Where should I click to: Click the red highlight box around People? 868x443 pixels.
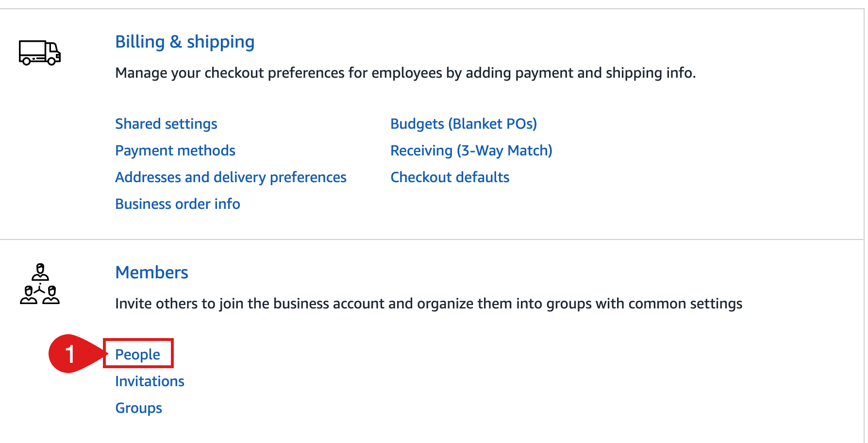[x=138, y=353]
